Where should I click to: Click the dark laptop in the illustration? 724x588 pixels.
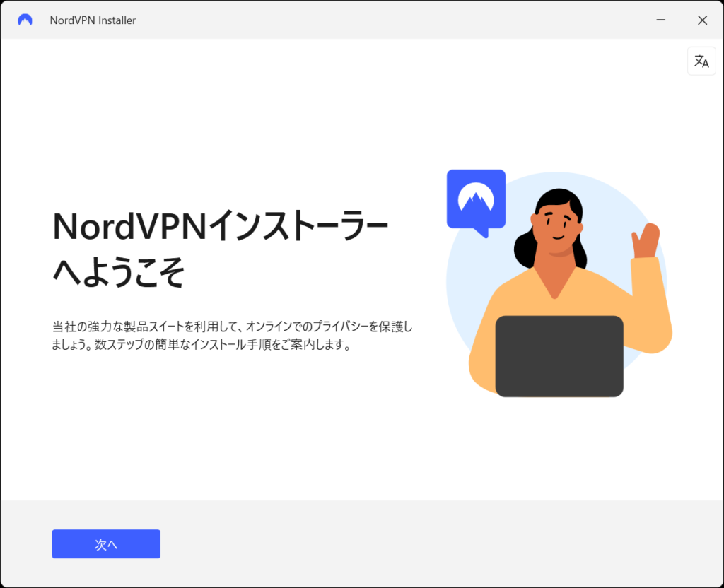point(559,356)
